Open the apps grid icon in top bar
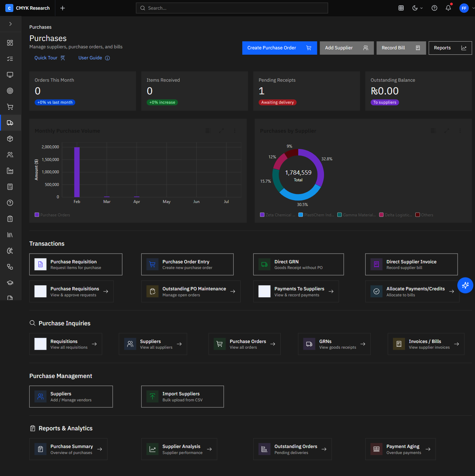The image size is (475, 476). coord(401,8)
